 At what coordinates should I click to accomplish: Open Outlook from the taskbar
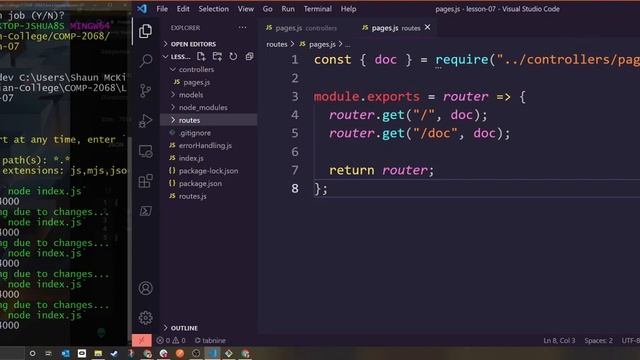click(x=65, y=353)
